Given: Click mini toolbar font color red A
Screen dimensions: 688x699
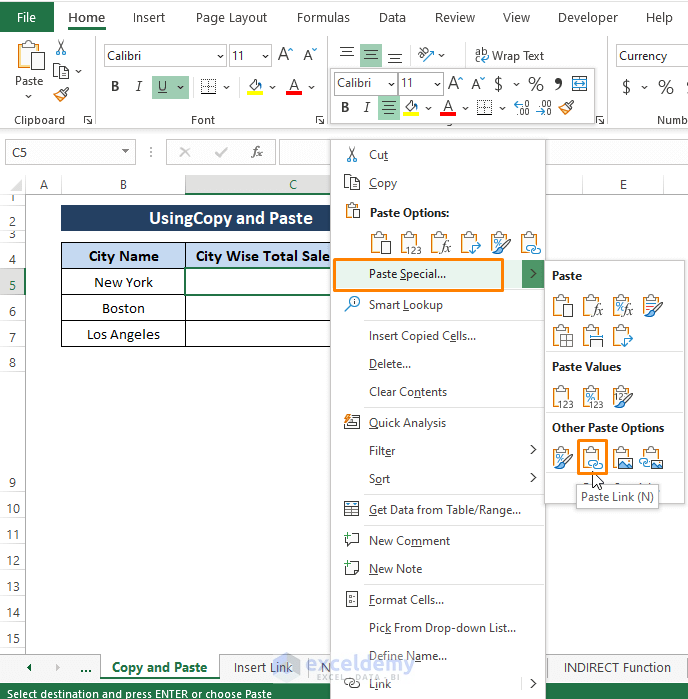Looking at the screenshot, I should pos(448,107).
